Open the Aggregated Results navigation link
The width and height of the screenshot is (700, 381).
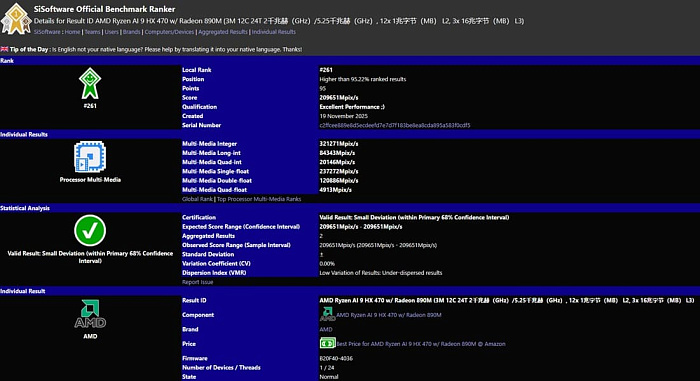coord(223,32)
